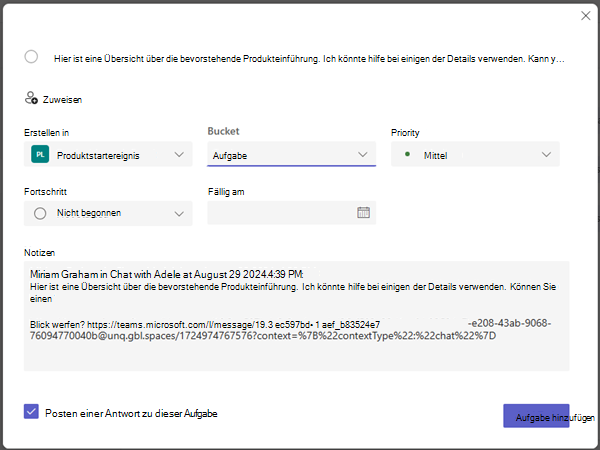
Task: Open the calendar icon for Fällig am
Action: tap(363, 212)
